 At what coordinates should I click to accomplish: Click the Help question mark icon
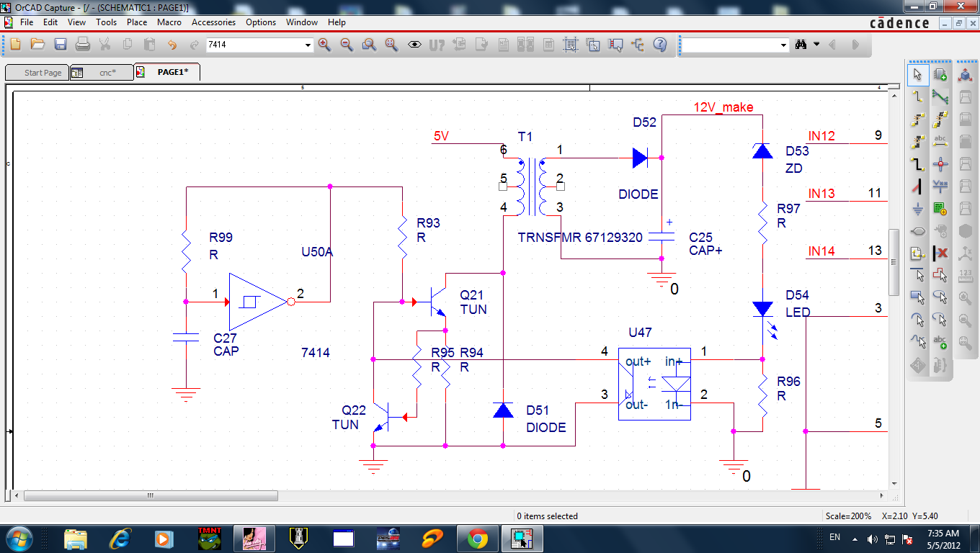[x=659, y=45]
